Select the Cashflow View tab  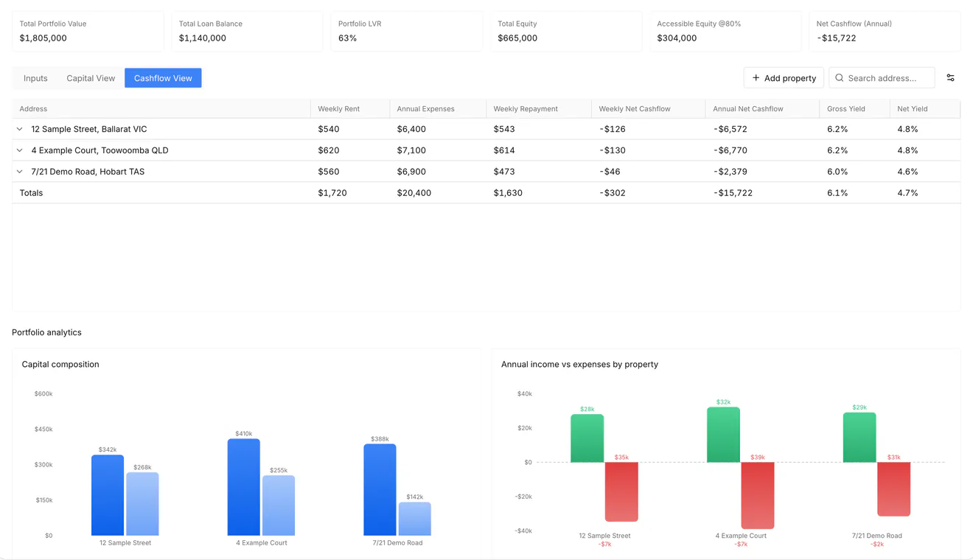click(163, 78)
